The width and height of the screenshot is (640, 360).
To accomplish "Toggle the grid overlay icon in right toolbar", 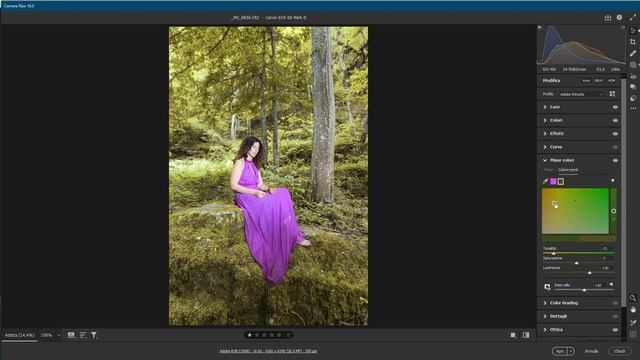I will point(633,334).
